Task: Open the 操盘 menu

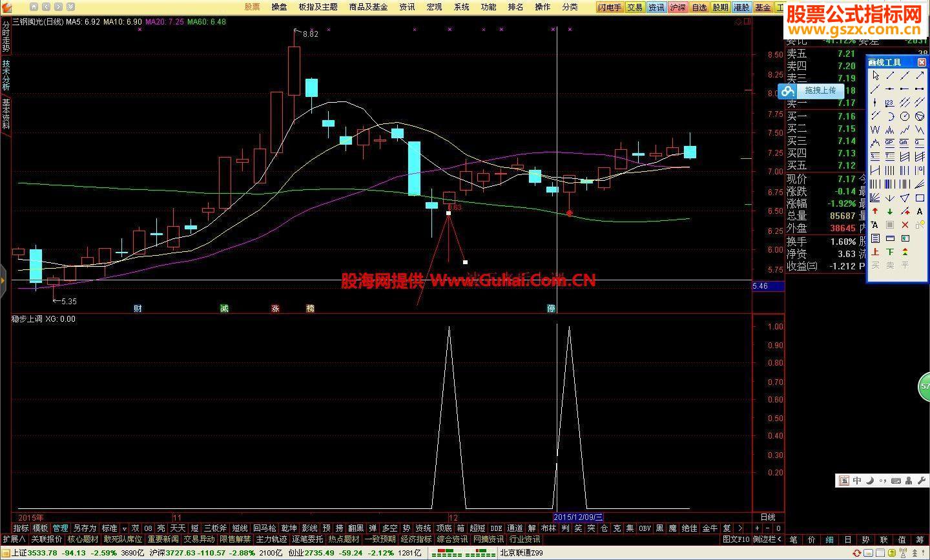Action: tap(280, 7)
